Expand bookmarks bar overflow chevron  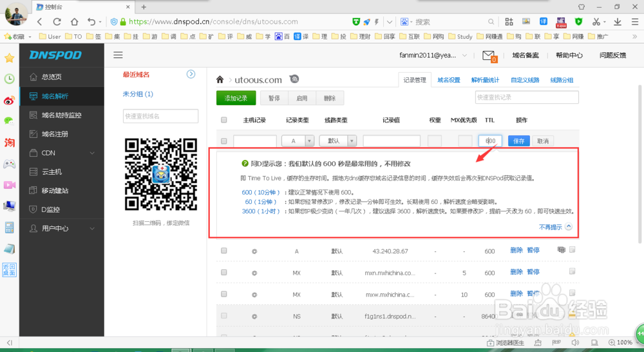point(634,37)
